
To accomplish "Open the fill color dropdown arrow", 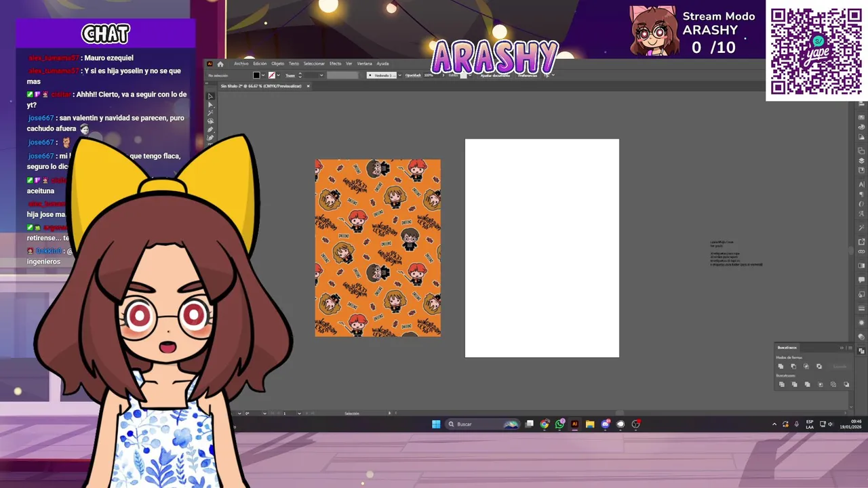I will coord(264,75).
